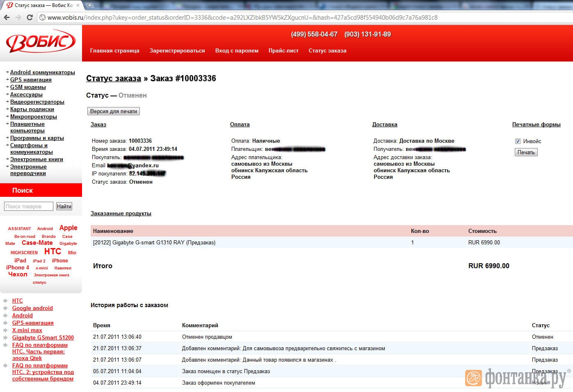Screen dimensions: 573x392
Task: Open Аксессуары category
Action: [x=26, y=94]
